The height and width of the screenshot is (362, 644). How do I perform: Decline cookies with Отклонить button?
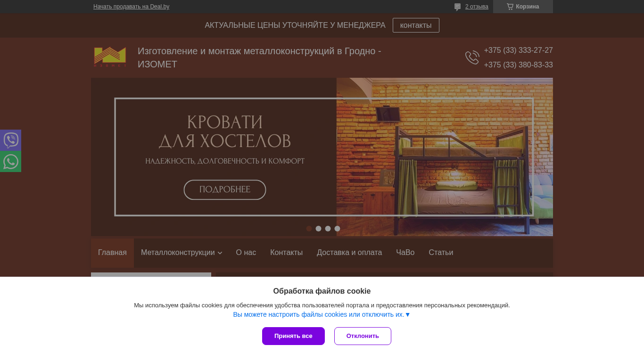[363, 336]
